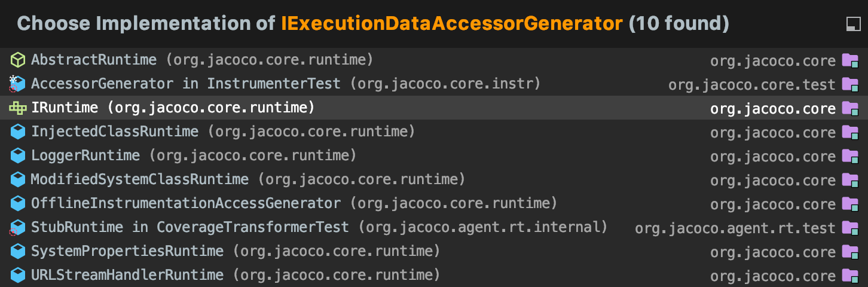Click the AccessorGenerator test class icon
The image size is (868, 287).
point(18,84)
